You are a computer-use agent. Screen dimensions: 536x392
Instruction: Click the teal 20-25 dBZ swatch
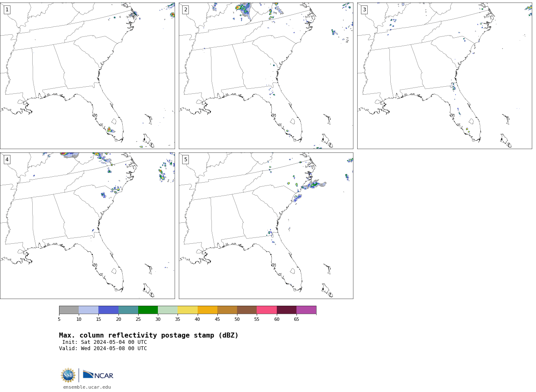[x=128, y=310]
